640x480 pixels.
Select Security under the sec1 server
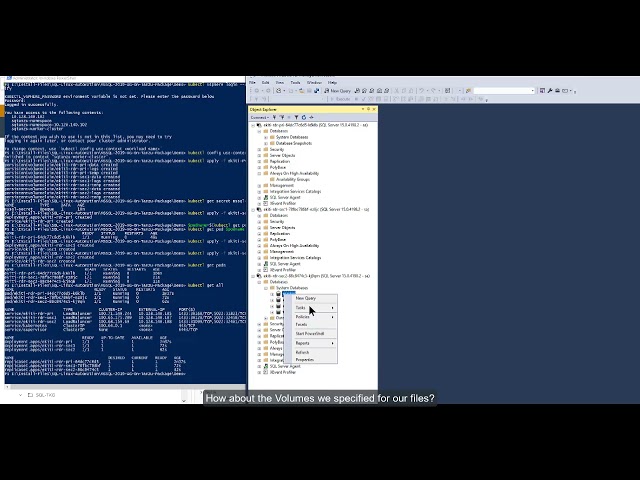click(x=276, y=222)
